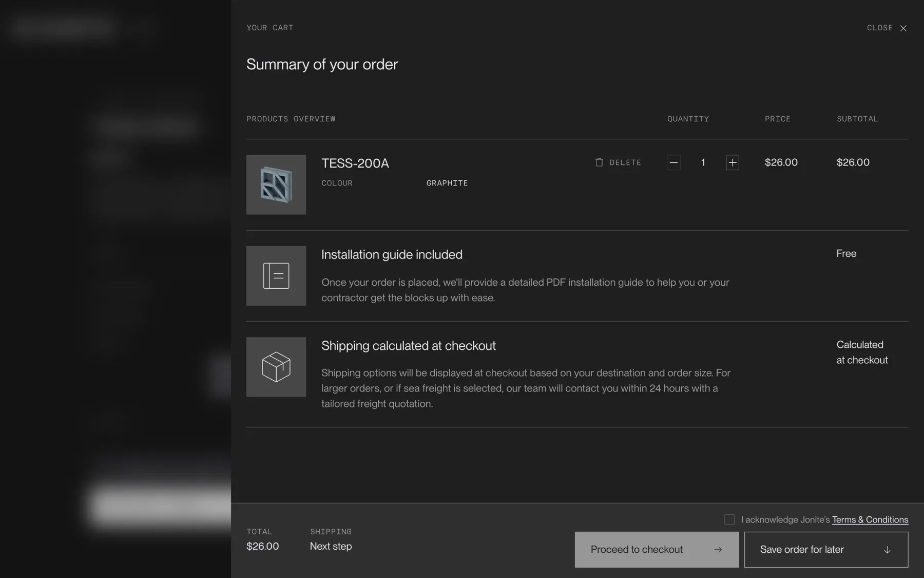Delete TESS-200A from the cart
Viewport: 924px width, 578px height.
618,162
